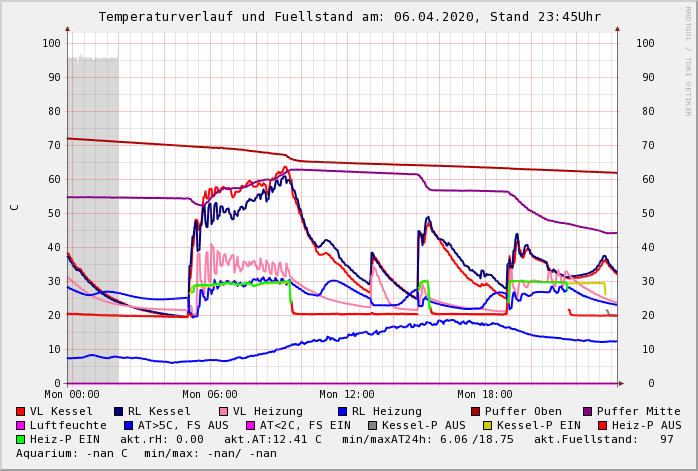This screenshot has width=698, height=471.
Task: Select the 'Mon 18:00' time axis label
Action: (x=484, y=394)
